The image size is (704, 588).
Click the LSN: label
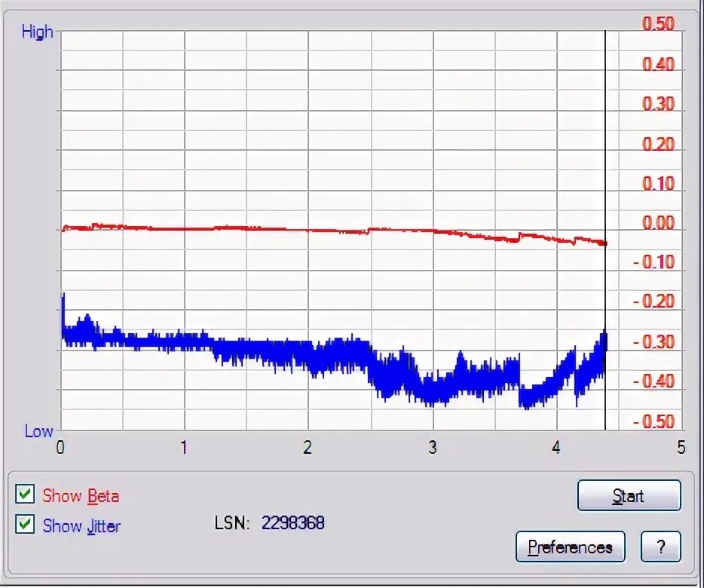pyautogui.click(x=231, y=523)
